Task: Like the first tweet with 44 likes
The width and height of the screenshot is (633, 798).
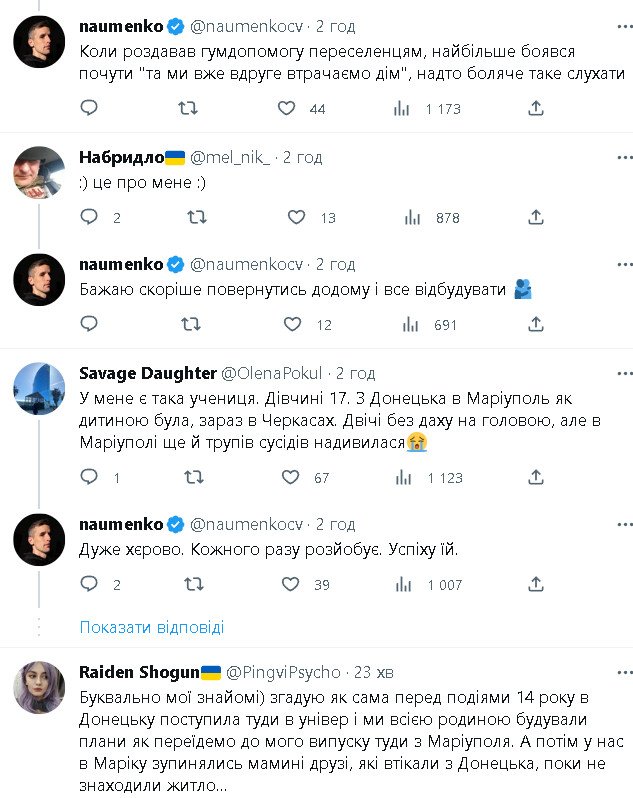Action: 286,108
